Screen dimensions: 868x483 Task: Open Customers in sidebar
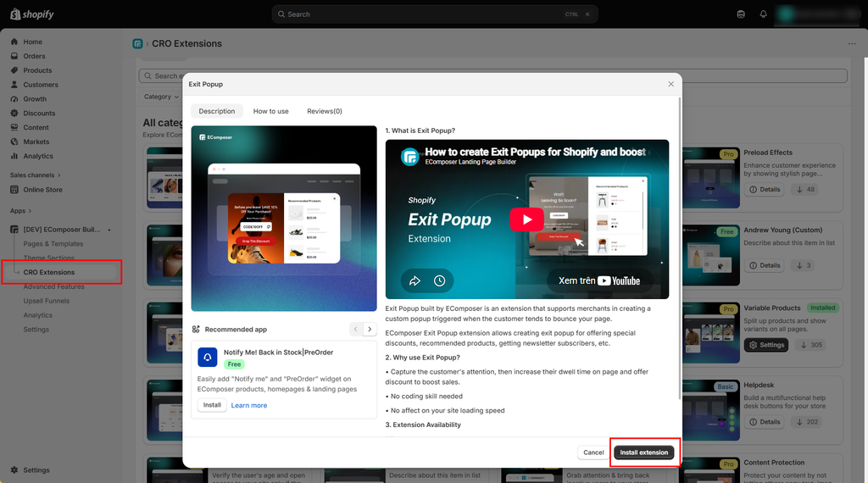41,85
